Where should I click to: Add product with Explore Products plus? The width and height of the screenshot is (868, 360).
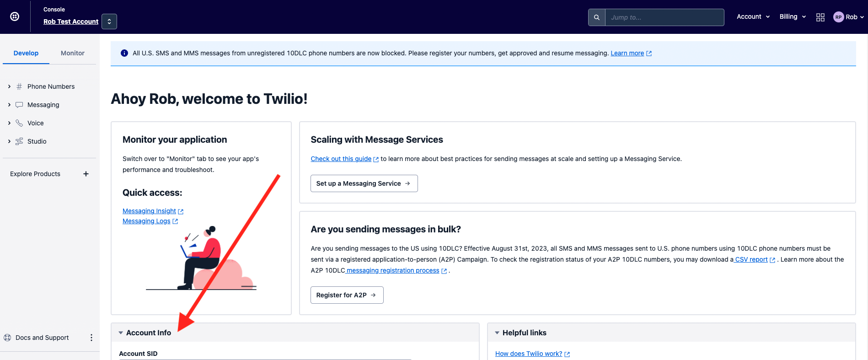click(x=86, y=174)
